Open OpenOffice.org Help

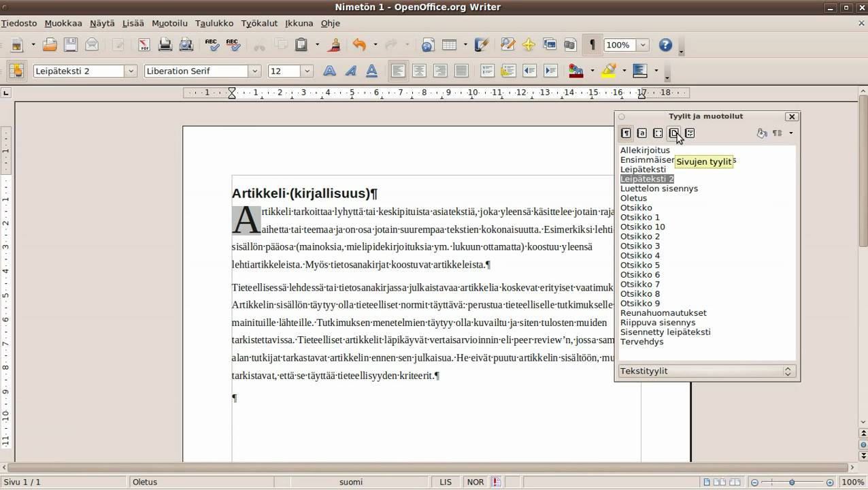(x=665, y=45)
